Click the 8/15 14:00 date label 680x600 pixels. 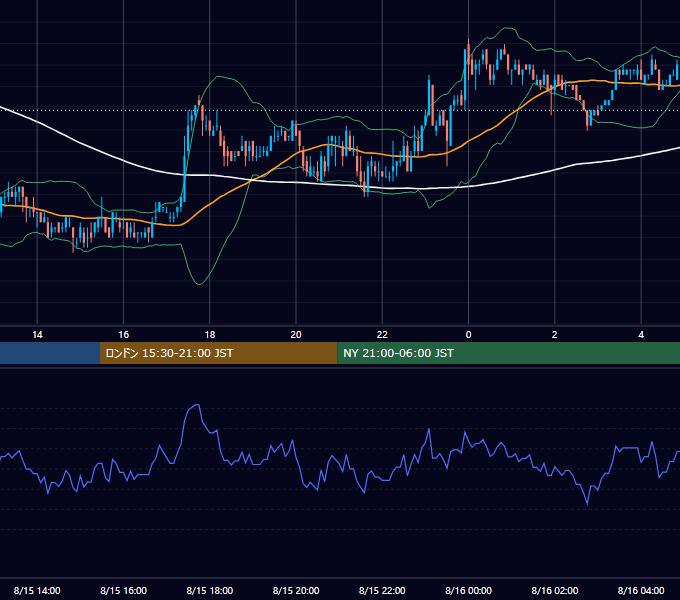pyautogui.click(x=37, y=590)
